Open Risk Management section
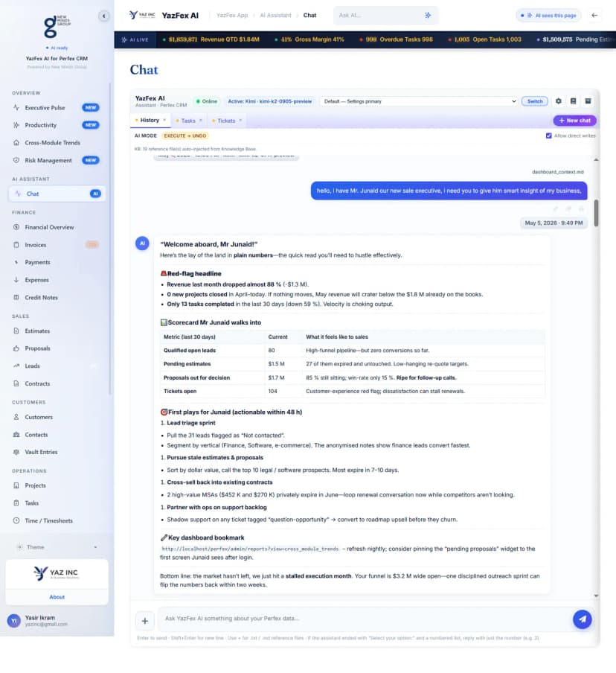 (56, 161)
